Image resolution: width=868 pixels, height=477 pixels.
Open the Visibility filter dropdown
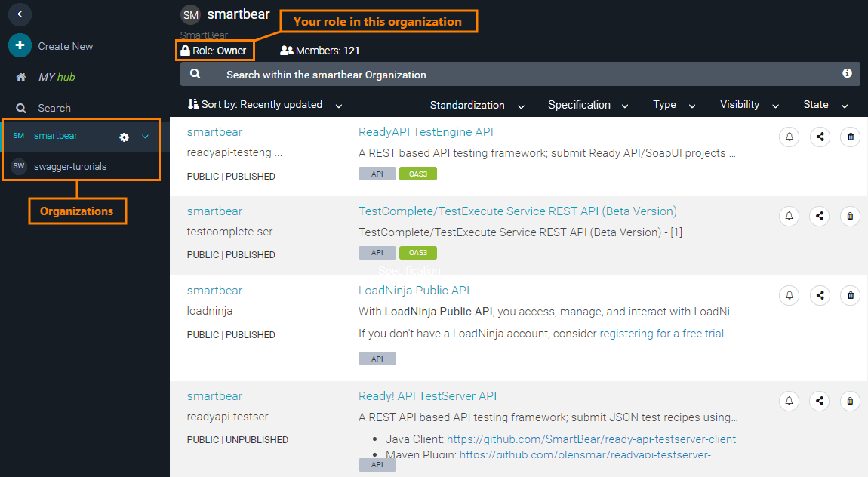[747, 105]
